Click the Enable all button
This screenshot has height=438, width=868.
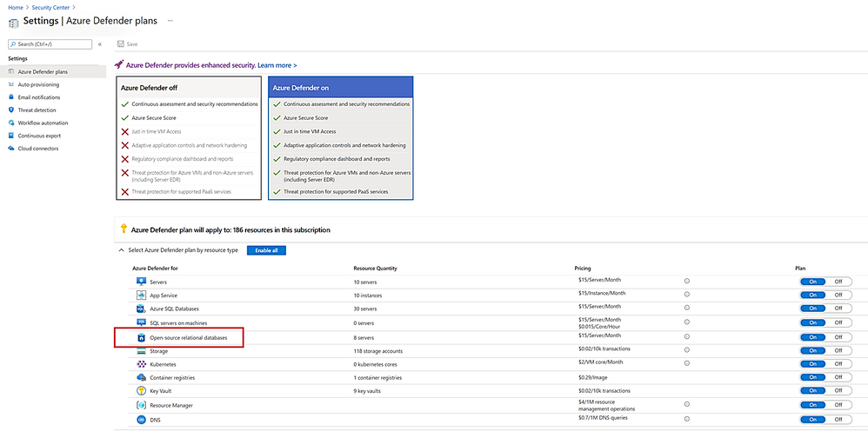266,250
